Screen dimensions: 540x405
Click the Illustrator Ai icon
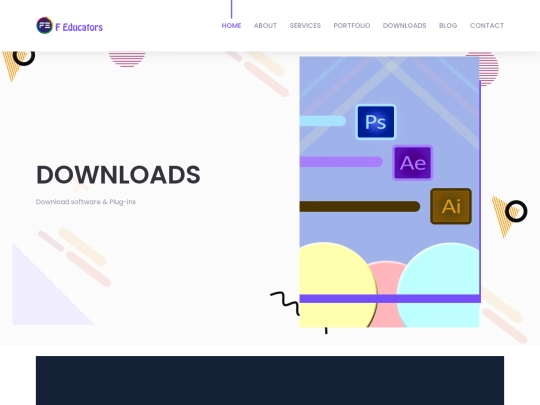tap(451, 206)
